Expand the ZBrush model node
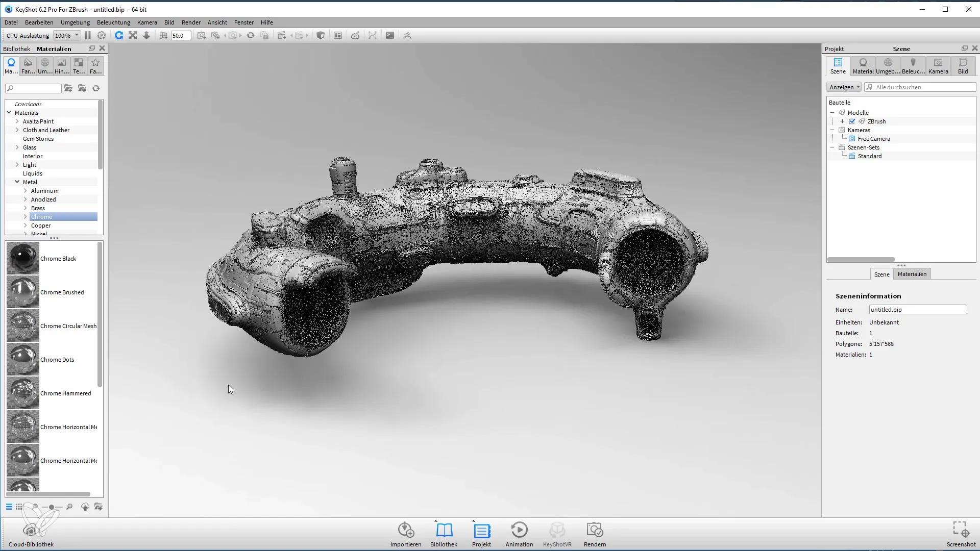This screenshot has width=980, height=551. pyautogui.click(x=842, y=121)
